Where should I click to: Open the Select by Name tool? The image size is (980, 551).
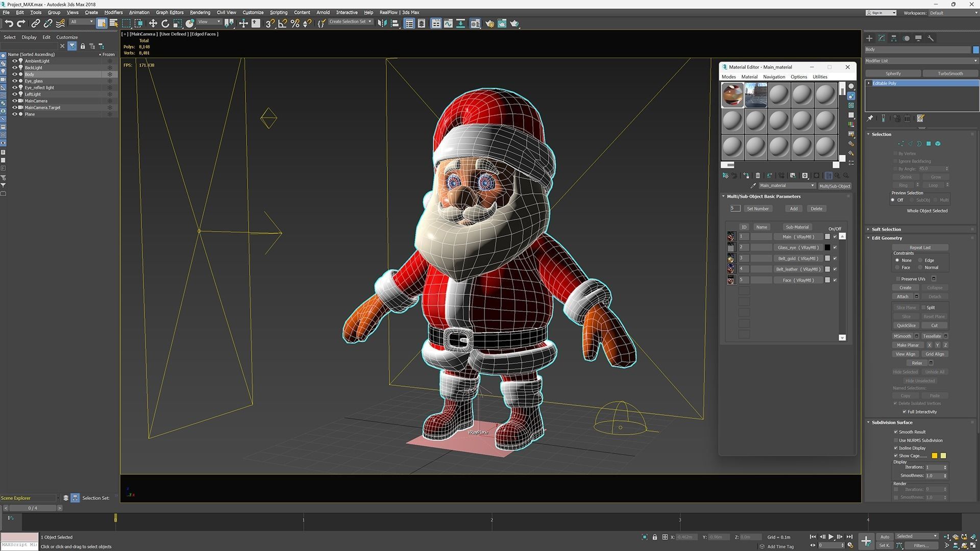pyautogui.click(x=113, y=23)
